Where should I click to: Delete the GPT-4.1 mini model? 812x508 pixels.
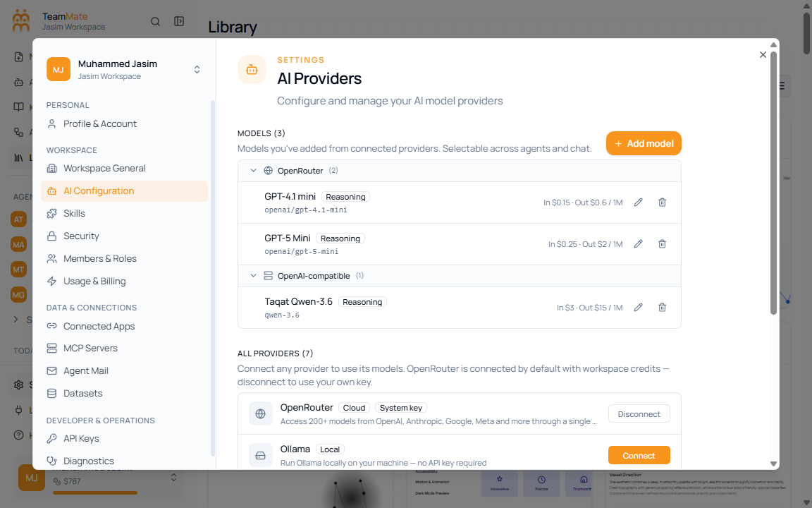point(662,202)
